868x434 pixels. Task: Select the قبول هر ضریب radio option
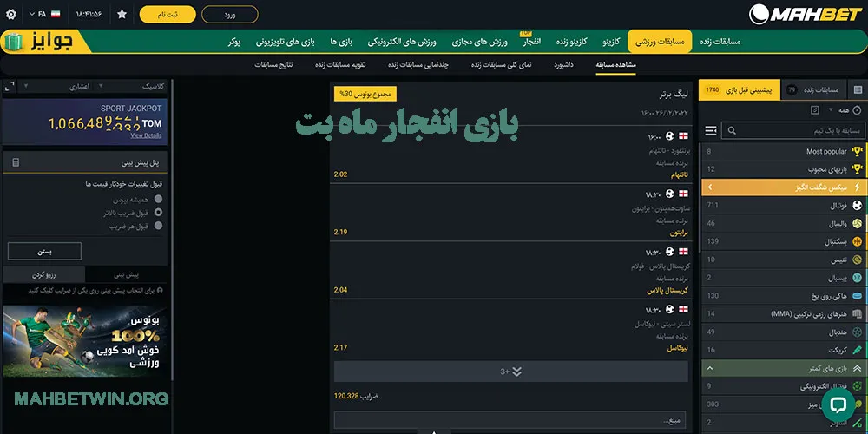(x=158, y=226)
